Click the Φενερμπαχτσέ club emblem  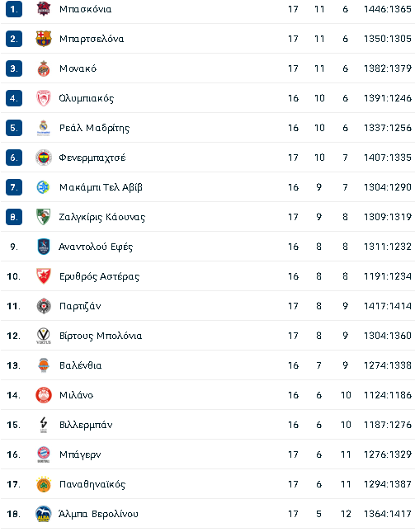click(x=44, y=158)
